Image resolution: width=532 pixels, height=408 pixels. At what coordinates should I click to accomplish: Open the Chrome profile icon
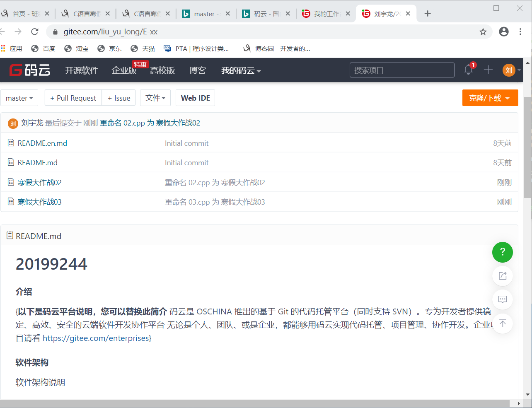coord(504,31)
